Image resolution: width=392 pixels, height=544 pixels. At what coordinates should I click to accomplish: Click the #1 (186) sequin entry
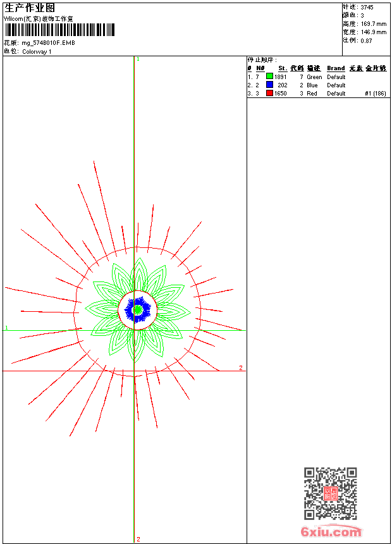click(x=376, y=93)
